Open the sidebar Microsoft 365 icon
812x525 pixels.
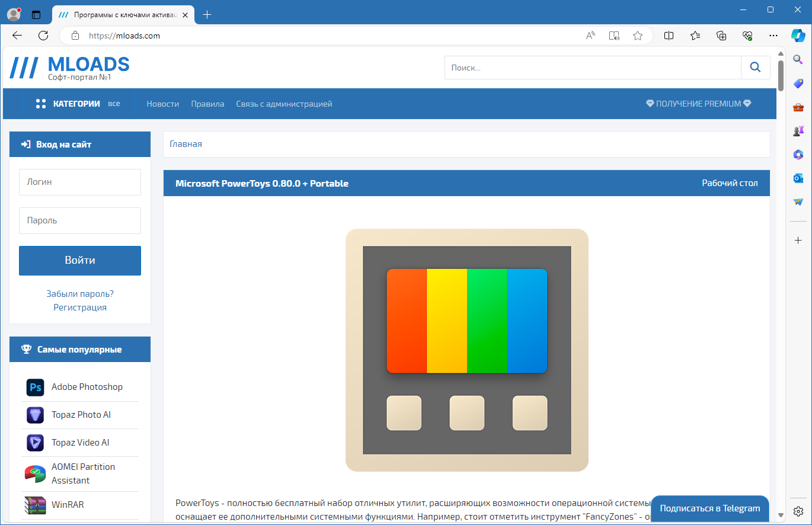pyautogui.click(x=798, y=155)
